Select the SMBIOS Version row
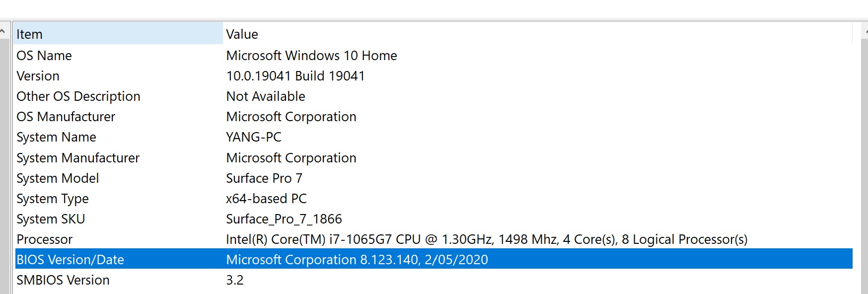The width and height of the screenshot is (868, 294). pyautogui.click(x=434, y=280)
